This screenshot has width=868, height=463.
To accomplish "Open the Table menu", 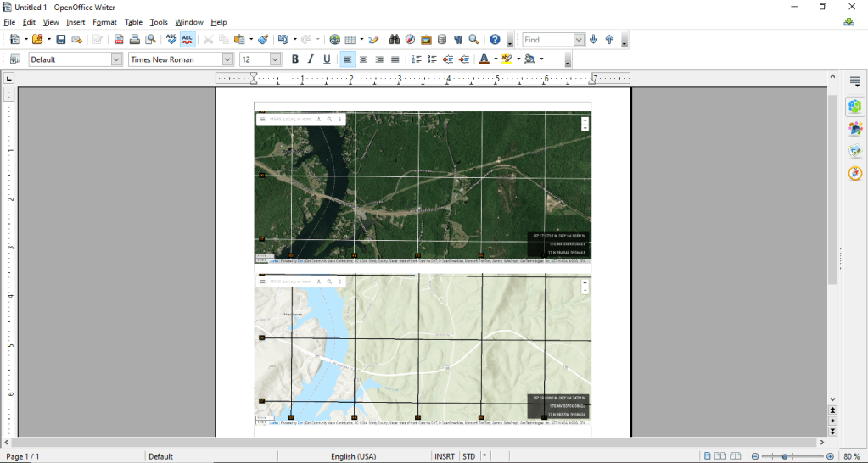I will [x=133, y=22].
